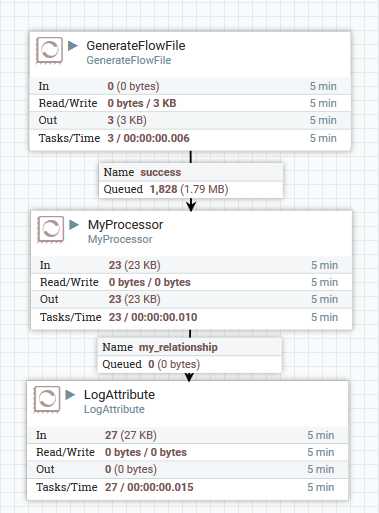The width and height of the screenshot is (379, 513).
Task: Click the LogAttribute processor title
Action: pos(119,395)
